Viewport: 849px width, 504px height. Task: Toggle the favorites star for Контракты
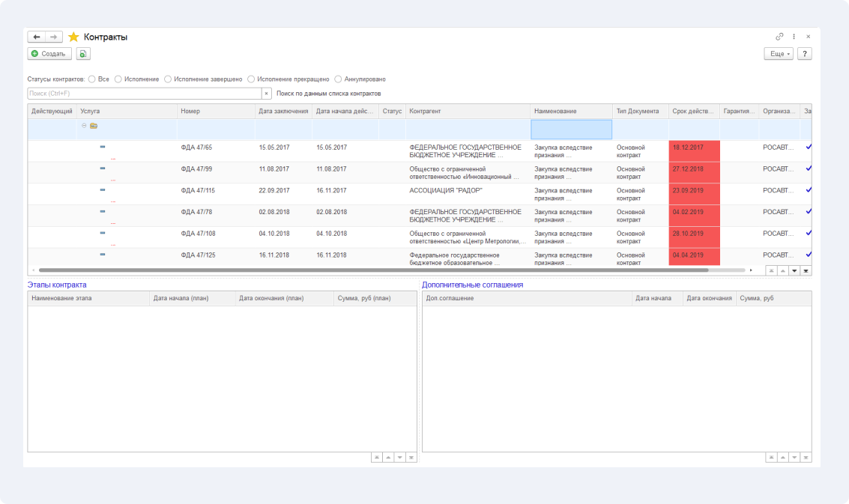(73, 37)
